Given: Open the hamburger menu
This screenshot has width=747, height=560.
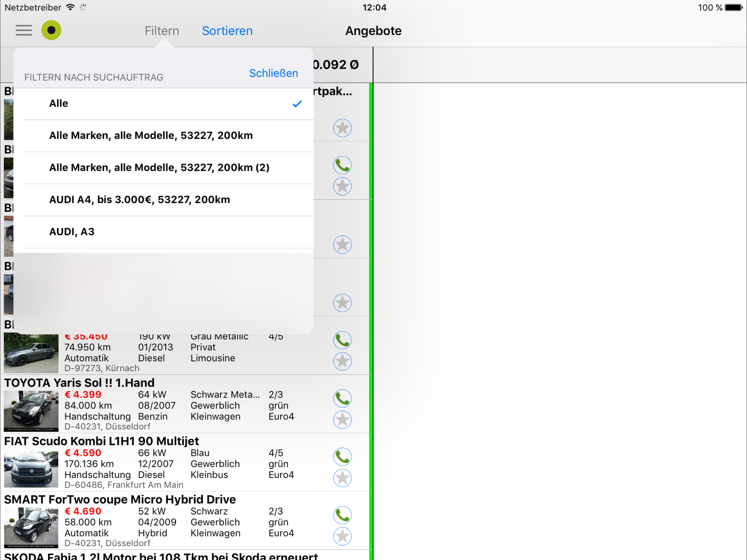Looking at the screenshot, I should (x=24, y=30).
